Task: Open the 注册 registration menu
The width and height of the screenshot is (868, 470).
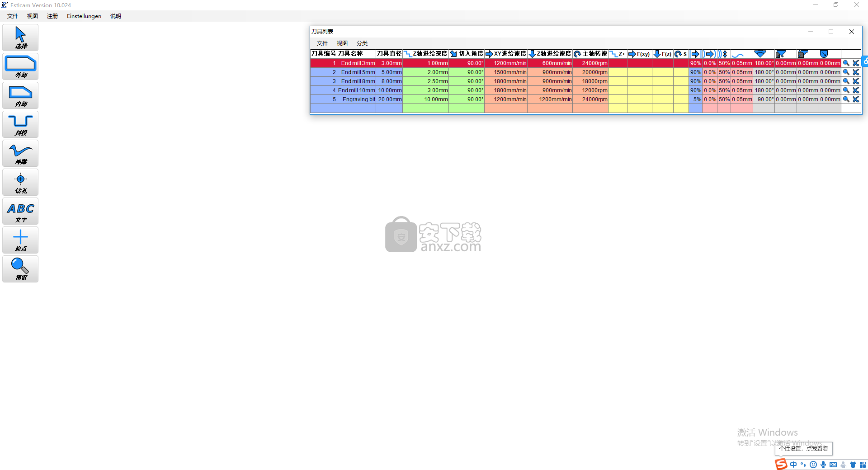Action: tap(52, 16)
